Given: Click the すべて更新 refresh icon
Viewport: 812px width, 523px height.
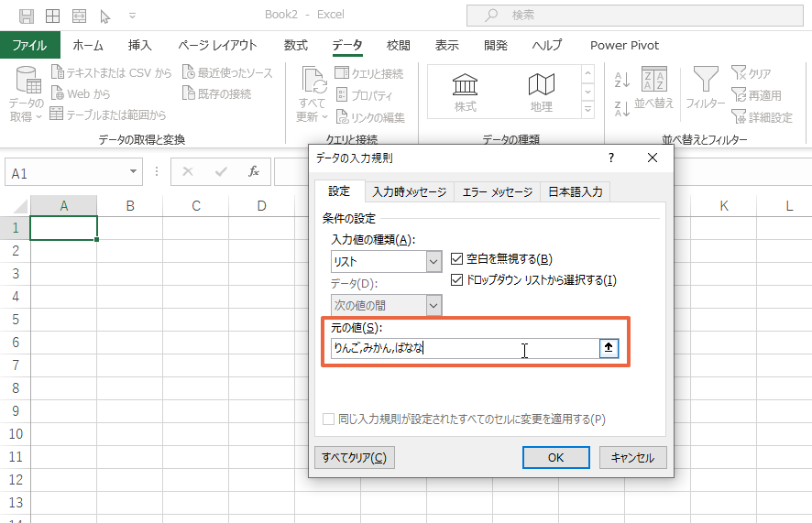Looking at the screenshot, I should pos(313,80).
